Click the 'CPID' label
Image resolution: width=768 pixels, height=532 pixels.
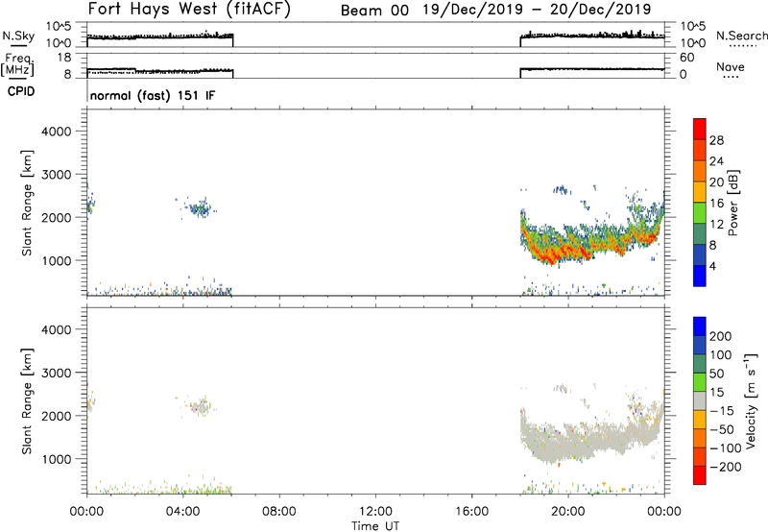21,91
